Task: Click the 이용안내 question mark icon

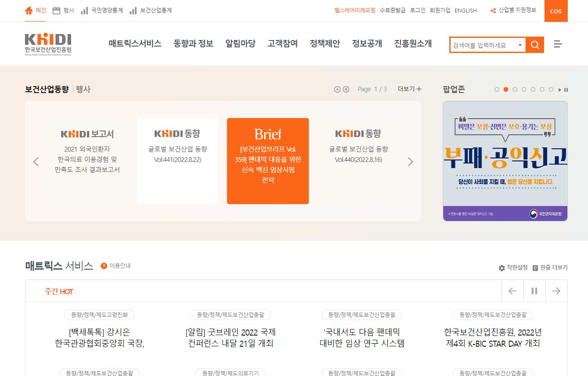Action: pos(104,266)
